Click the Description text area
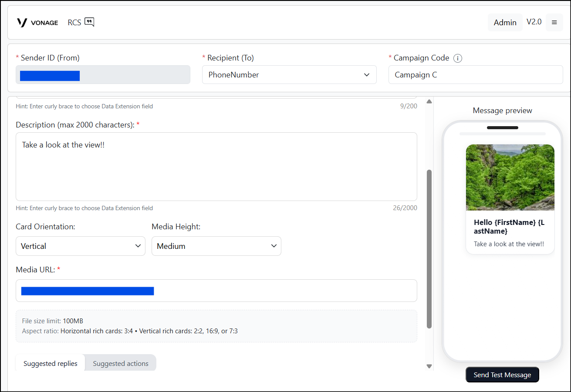The image size is (571, 392). [216, 167]
